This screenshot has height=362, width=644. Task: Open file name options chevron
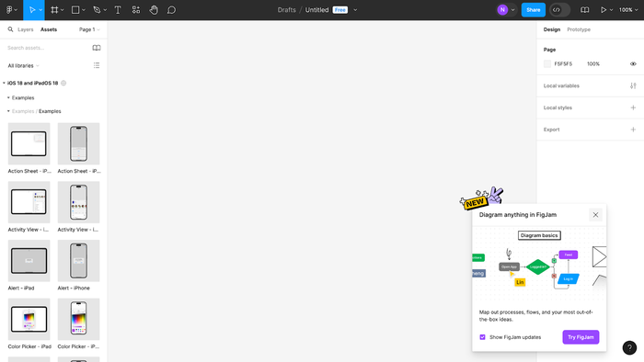click(x=355, y=10)
